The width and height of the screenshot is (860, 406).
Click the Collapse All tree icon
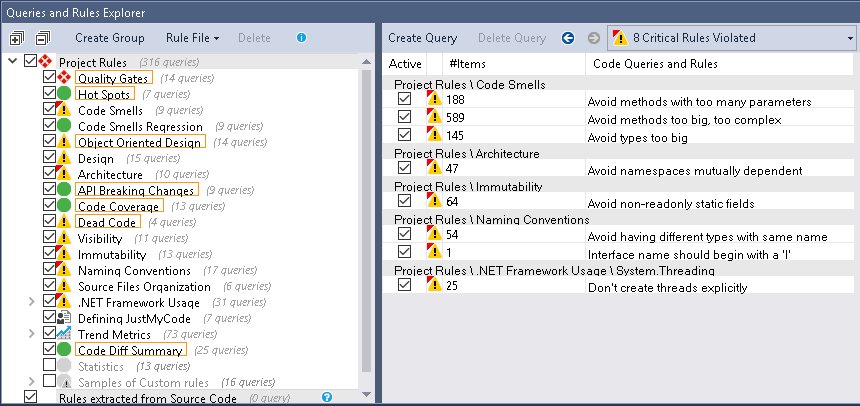tap(41, 38)
